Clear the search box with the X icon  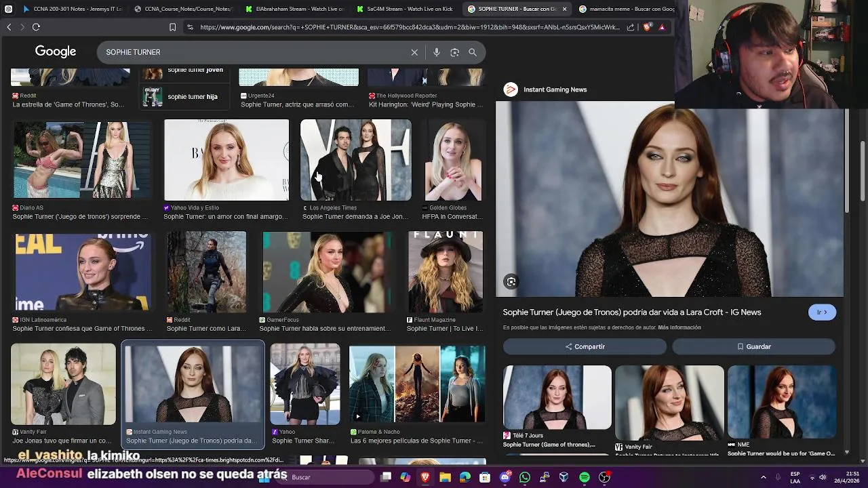pyautogui.click(x=414, y=52)
